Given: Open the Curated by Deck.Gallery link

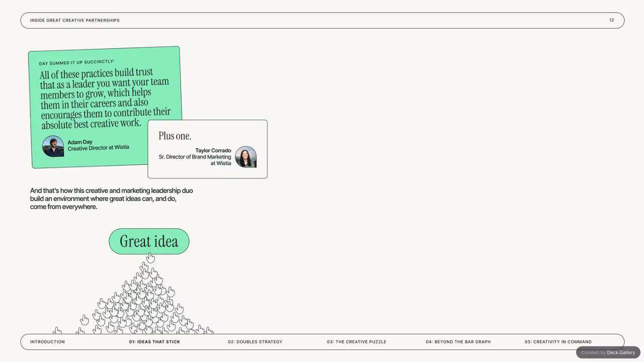Looking at the screenshot, I should 608,352.
